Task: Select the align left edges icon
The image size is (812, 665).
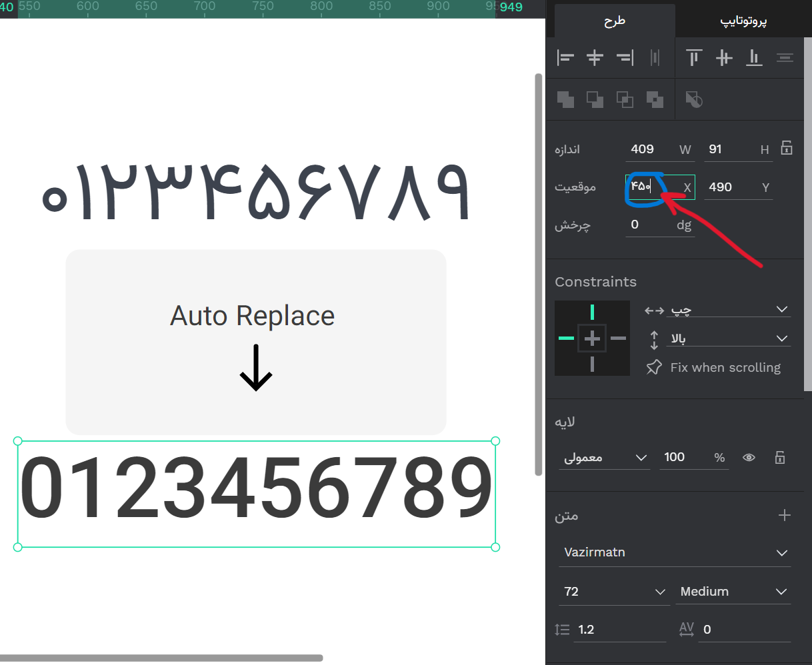Action: click(x=565, y=58)
